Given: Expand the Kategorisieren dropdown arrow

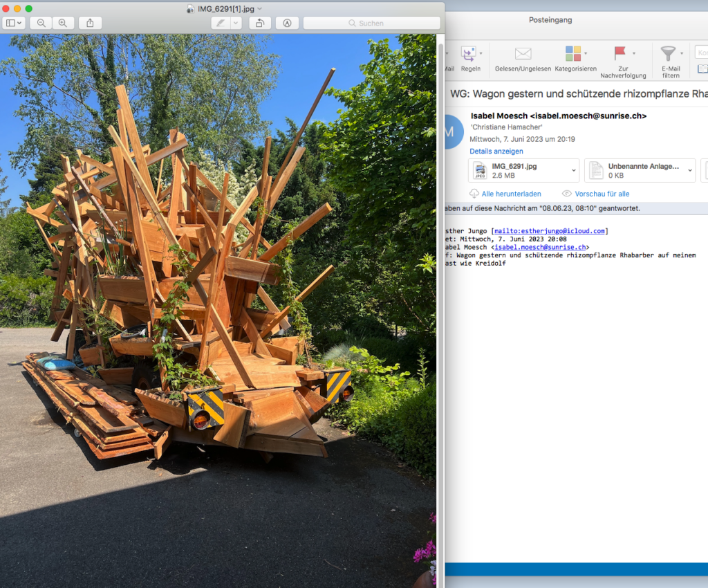Looking at the screenshot, I should pyautogui.click(x=586, y=53).
